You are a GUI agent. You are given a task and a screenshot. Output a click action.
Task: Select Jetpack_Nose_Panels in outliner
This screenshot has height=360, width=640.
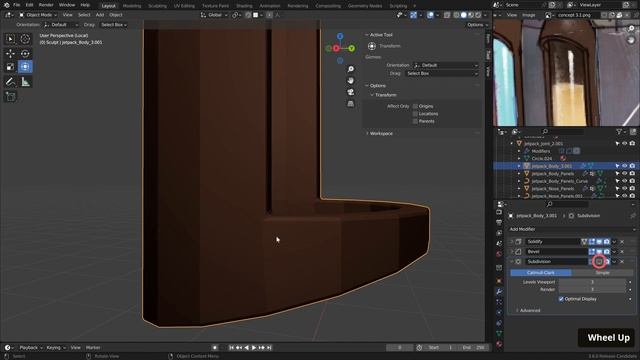pyautogui.click(x=552, y=189)
